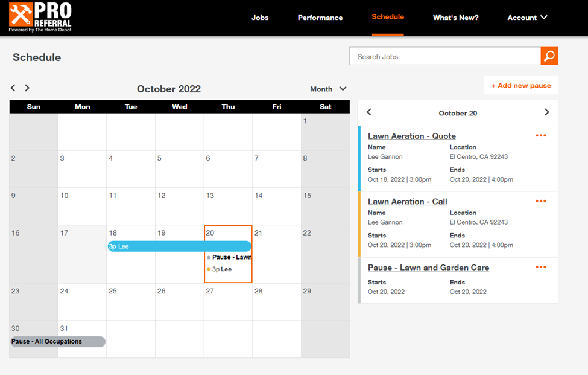This screenshot has height=375, width=588.
Task: Open the ellipsis menu on Lawn Aeration - Quote
Action: point(540,135)
